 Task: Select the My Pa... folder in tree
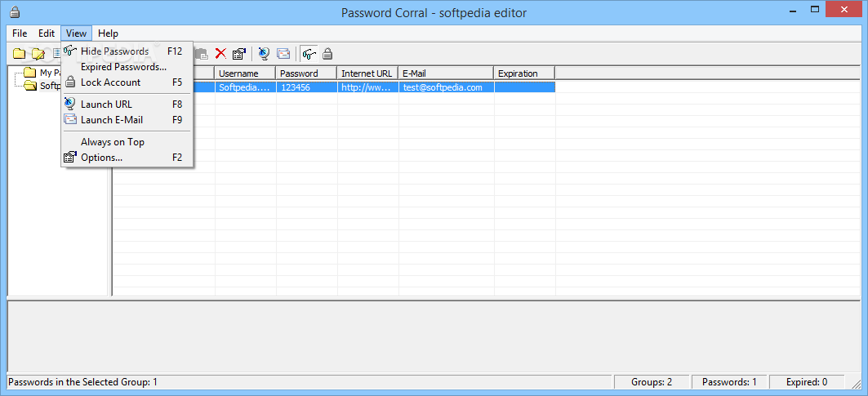pyautogui.click(x=42, y=73)
